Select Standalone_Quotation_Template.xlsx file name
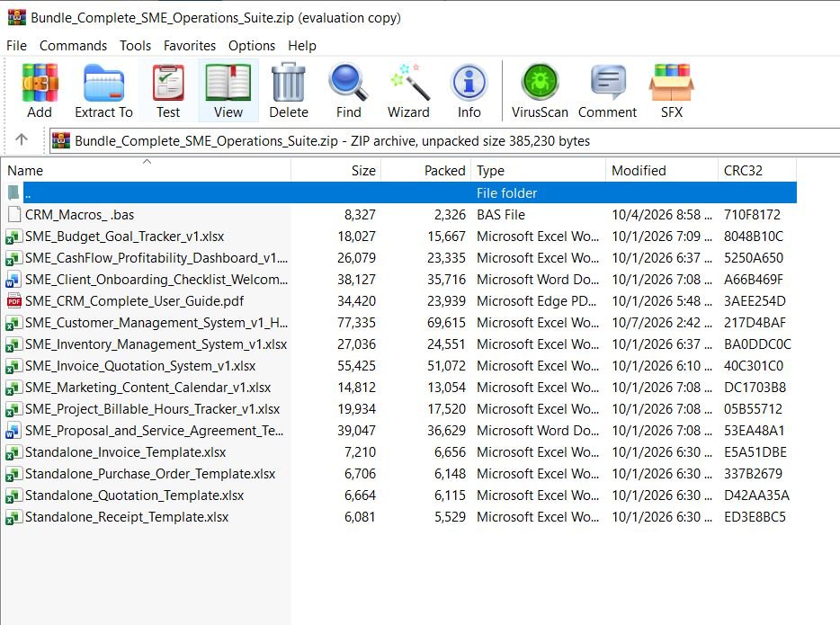The width and height of the screenshot is (840, 625). coord(135,496)
